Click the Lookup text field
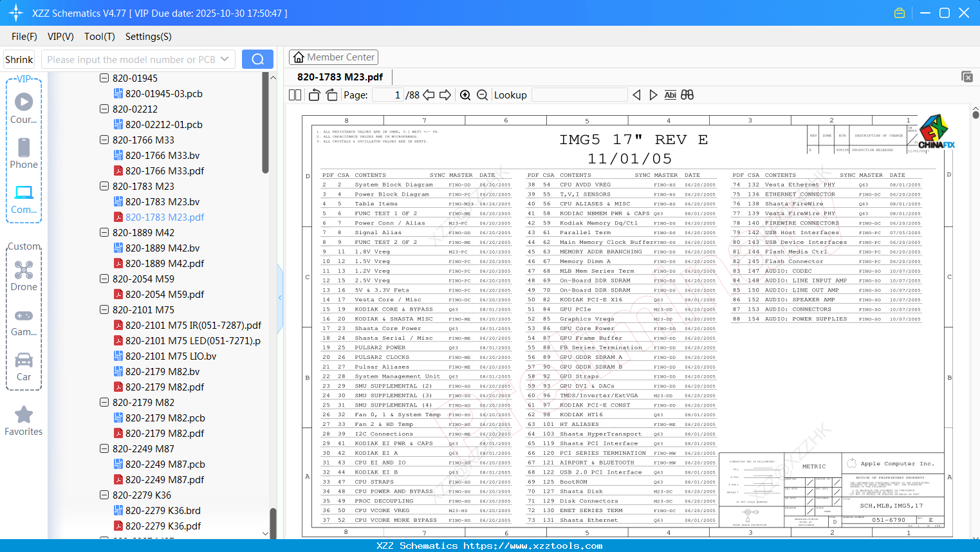This screenshot has width=980, height=552. (579, 95)
